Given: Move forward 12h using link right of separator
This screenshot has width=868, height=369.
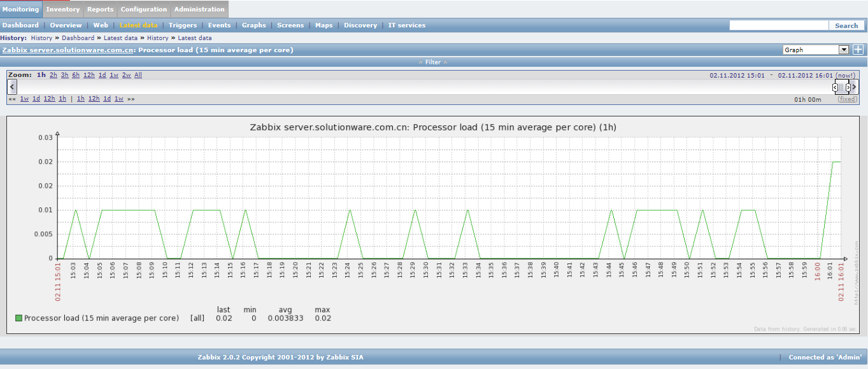Looking at the screenshot, I should click(94, 99).
